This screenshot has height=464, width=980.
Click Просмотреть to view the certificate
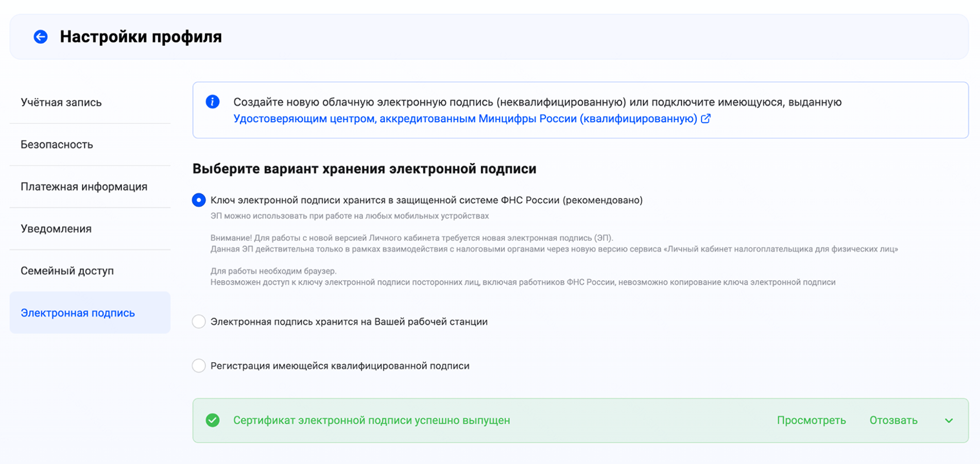click(x=811, y=420)
